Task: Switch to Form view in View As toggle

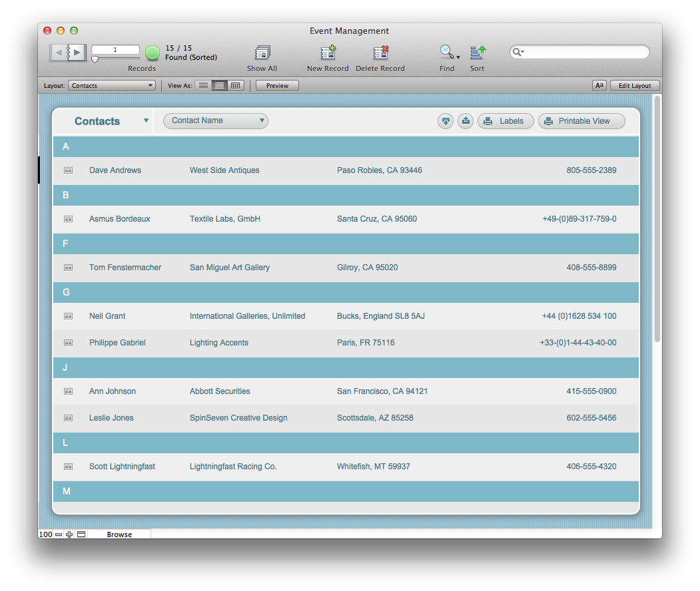Action: 203,85
